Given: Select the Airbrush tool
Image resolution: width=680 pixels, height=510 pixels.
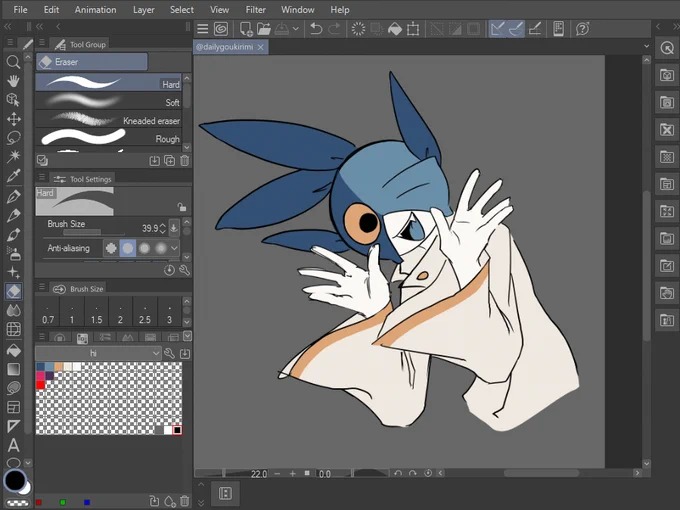Looking at the screenshot, I should 13,253.
